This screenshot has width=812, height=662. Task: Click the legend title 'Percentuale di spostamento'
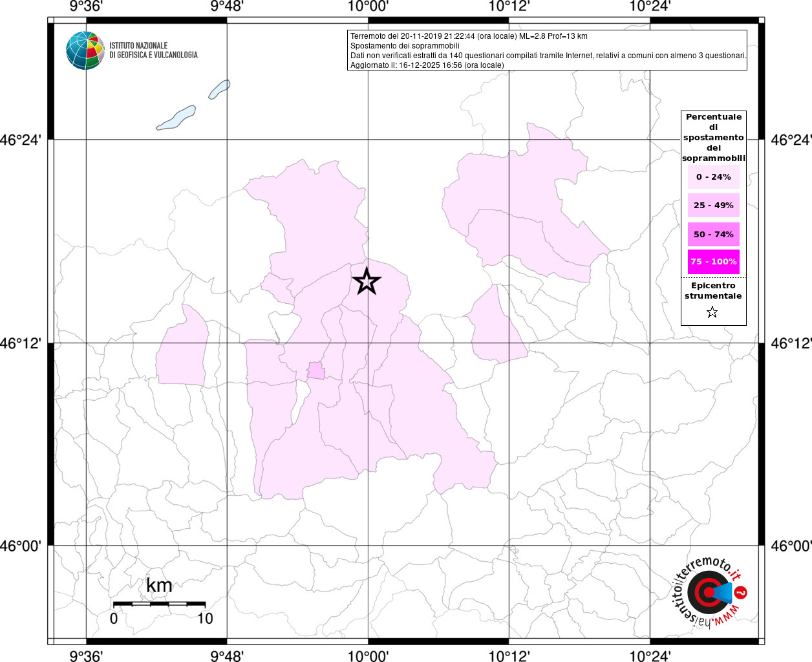714,137
